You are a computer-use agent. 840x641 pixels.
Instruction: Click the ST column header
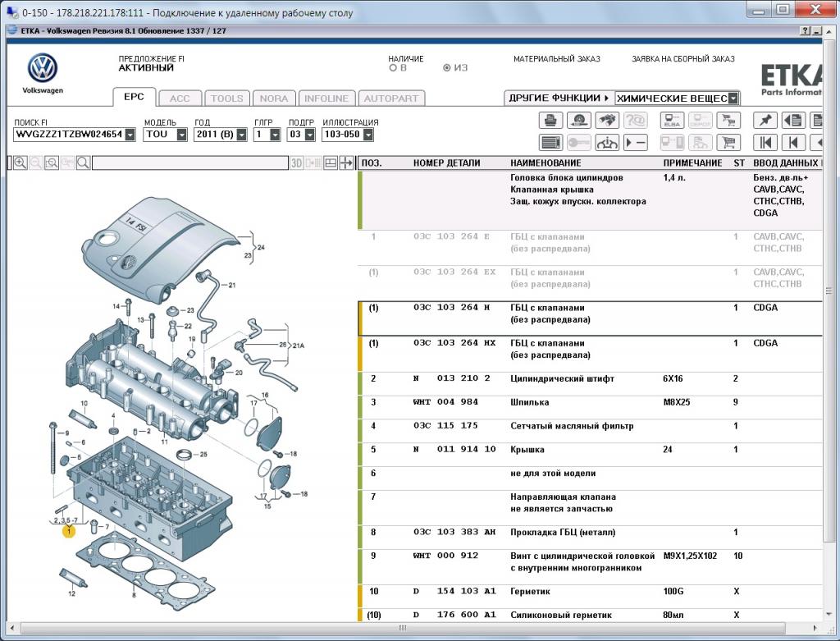(x=739, y=163)
